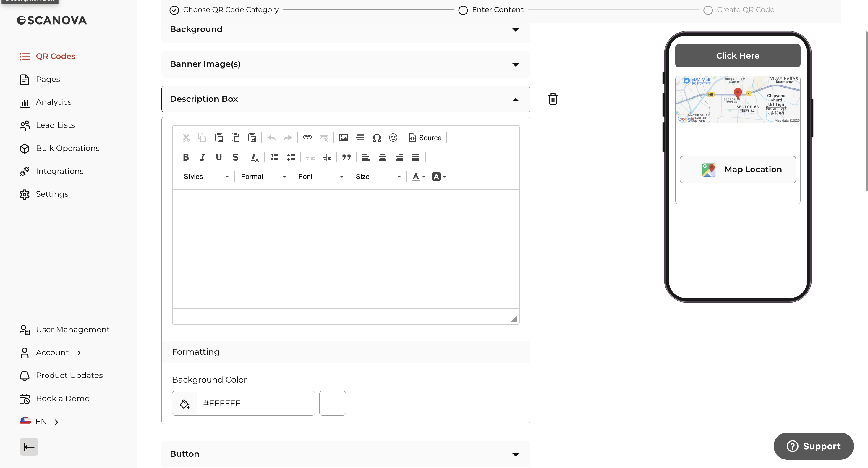
Task: Open Product Updates
Action: pos(61,376)
